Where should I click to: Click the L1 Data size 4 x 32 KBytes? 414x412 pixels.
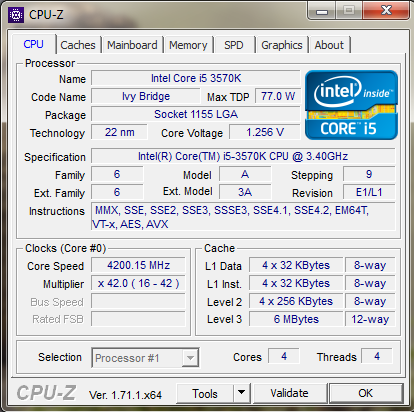(x=296, y=265)
